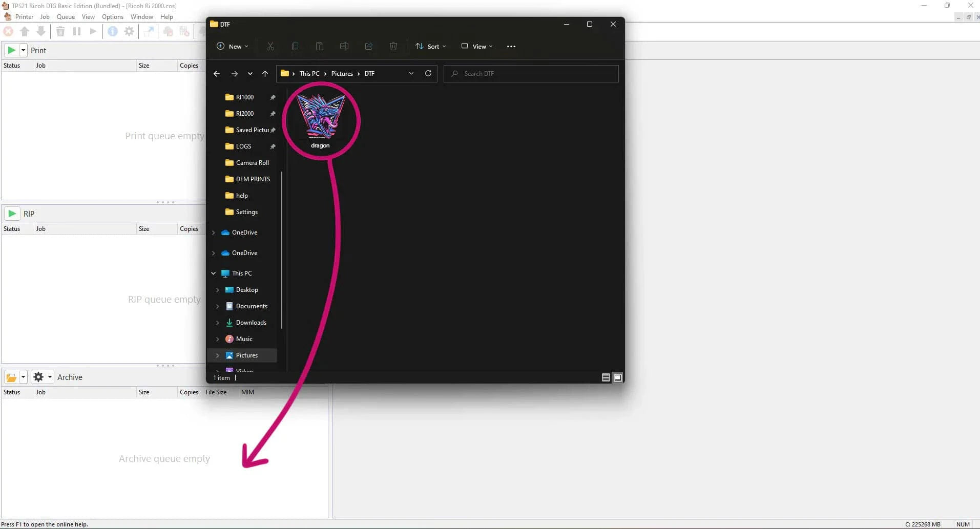Viewport: 980px width, 529px height.
Task: Click the green Print queue start button
Action: tap(11, 50)
